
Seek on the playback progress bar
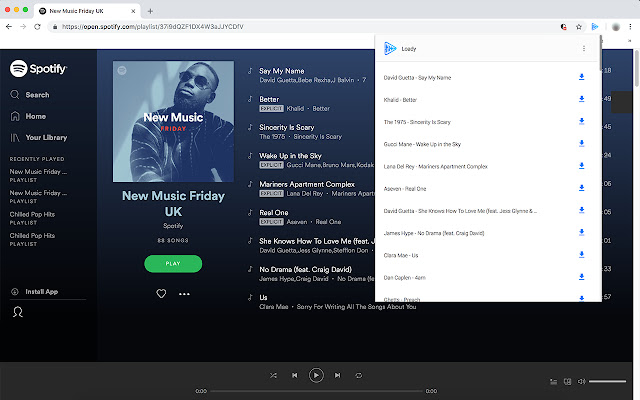tap(316, 391)
